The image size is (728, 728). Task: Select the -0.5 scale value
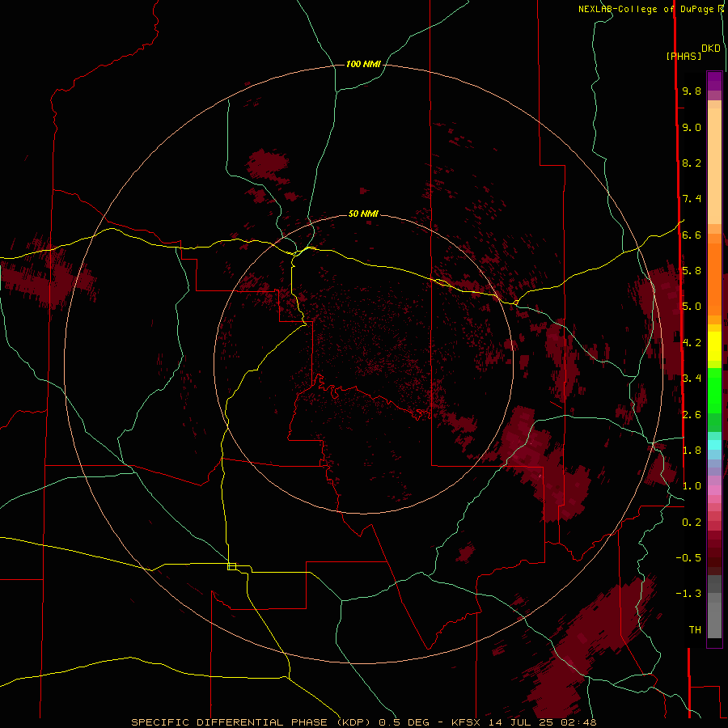[688, 558]
